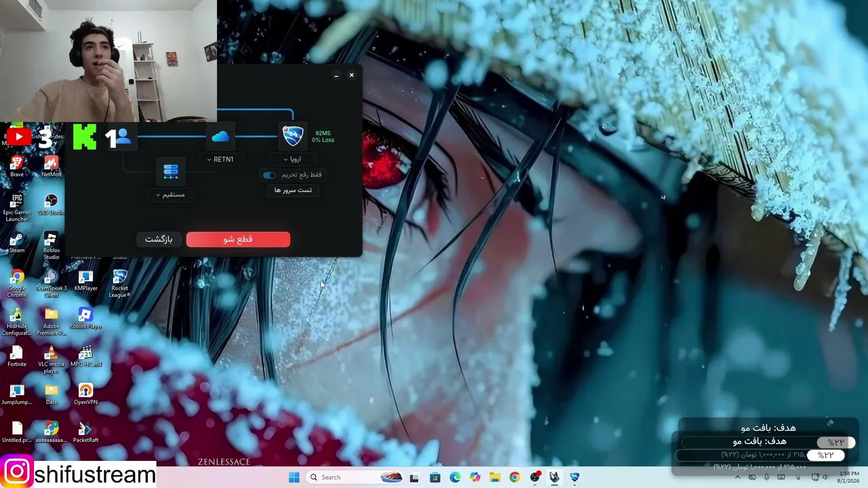Open the RETN1 dropdown
868x488 pixels.
(220, 159)
